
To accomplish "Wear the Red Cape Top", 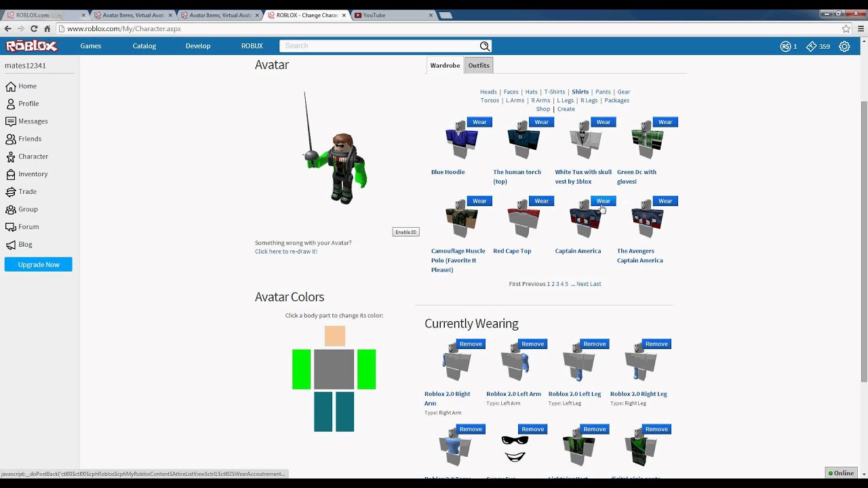I will point(541,201).
